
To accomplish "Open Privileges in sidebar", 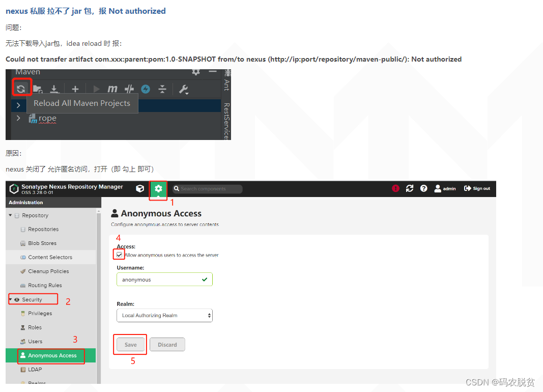I will point(40,314).
